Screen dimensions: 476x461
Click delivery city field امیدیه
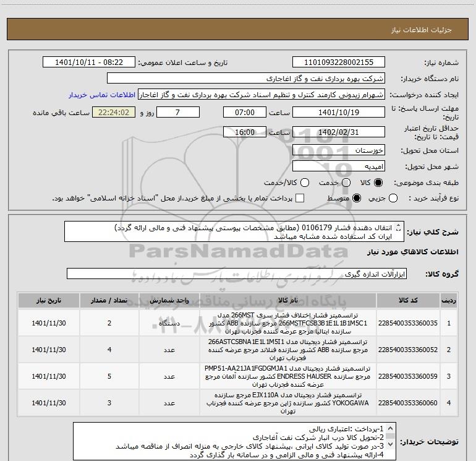tap(339, 166)
